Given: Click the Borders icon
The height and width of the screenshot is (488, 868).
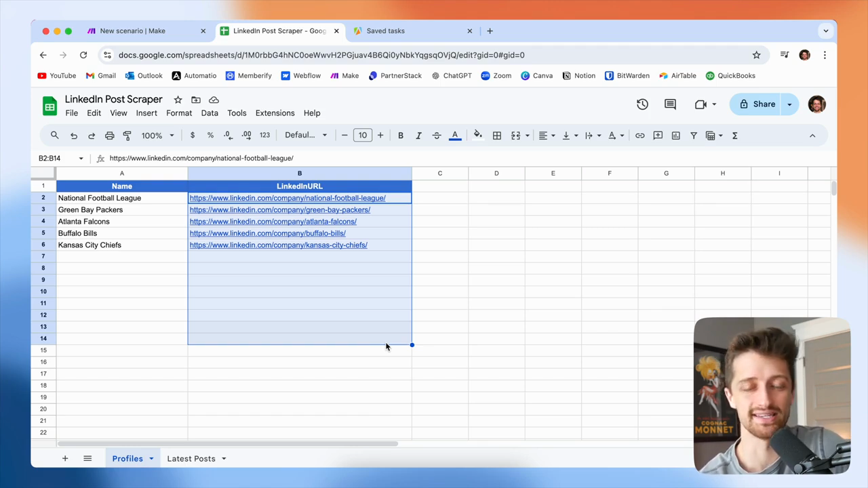Looking at the screenshot, I should pos(497,136).
